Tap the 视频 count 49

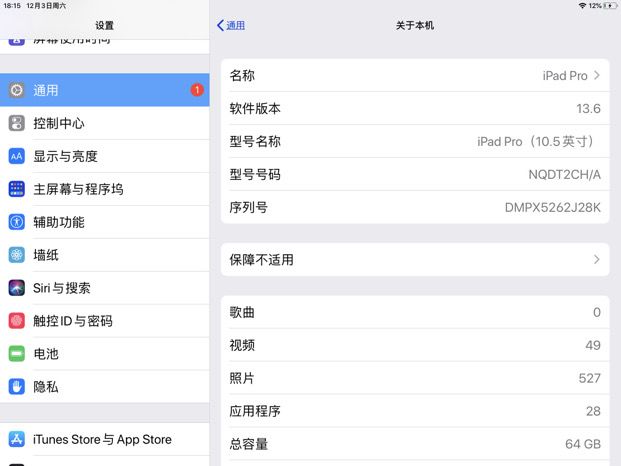(x=593, y=345)
